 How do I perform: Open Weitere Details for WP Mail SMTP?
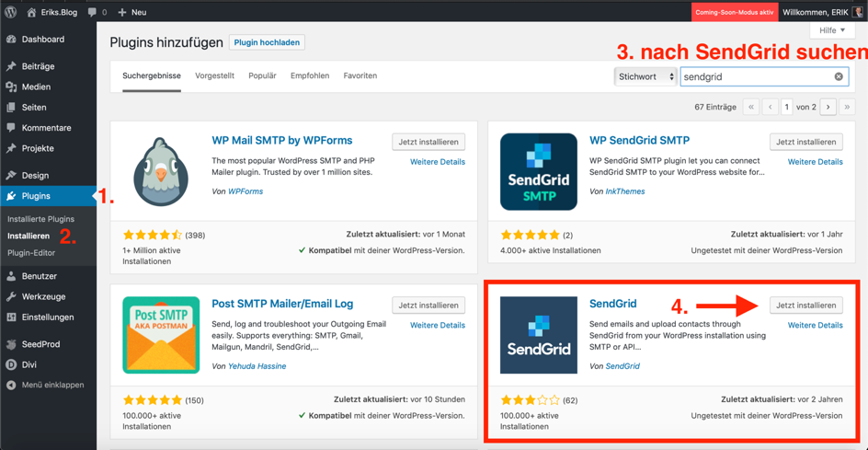click(x=438, y=162)
